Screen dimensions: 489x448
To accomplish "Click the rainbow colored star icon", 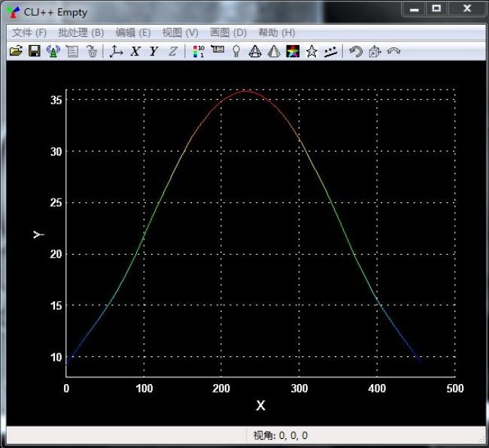I will pyautogui.click(x=293, y=51).
